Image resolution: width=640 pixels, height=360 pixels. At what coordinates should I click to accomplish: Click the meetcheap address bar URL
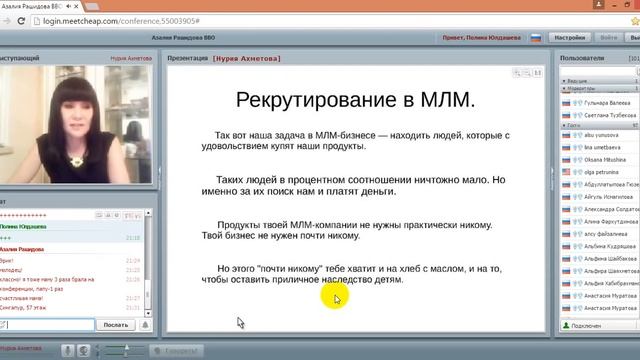[121, 21]
